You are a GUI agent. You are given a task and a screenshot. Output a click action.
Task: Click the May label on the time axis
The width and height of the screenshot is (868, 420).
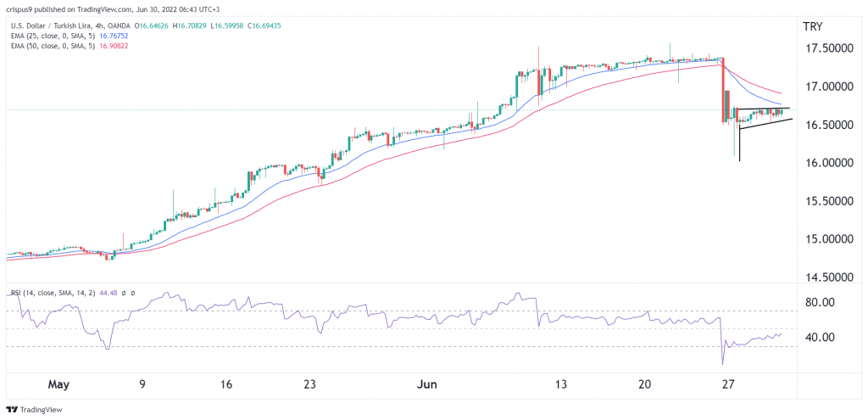pos(58,385)
